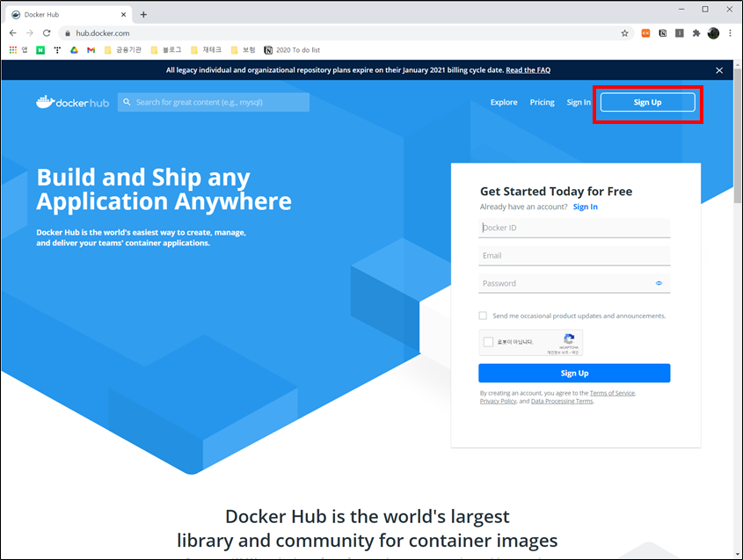Dismiss the legacy plans banner

tap(719, 70)
